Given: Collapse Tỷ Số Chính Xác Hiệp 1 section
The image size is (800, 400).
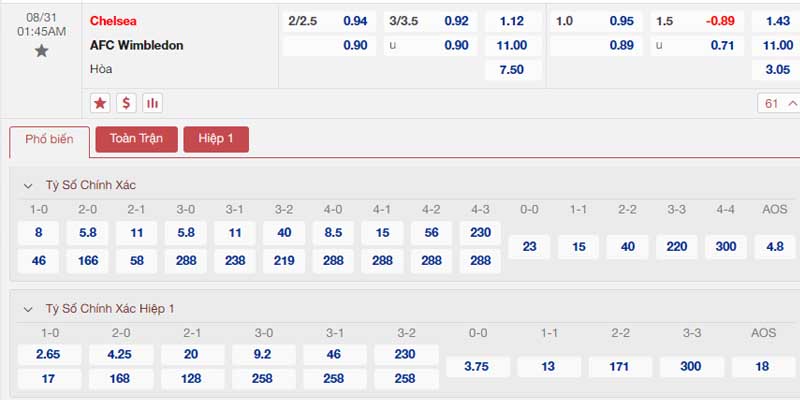Looking at the screenshot, I should tap(28, 310).
